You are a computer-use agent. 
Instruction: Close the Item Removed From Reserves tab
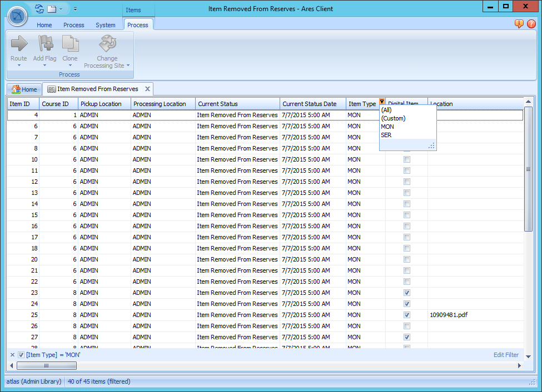pos(147,88)
